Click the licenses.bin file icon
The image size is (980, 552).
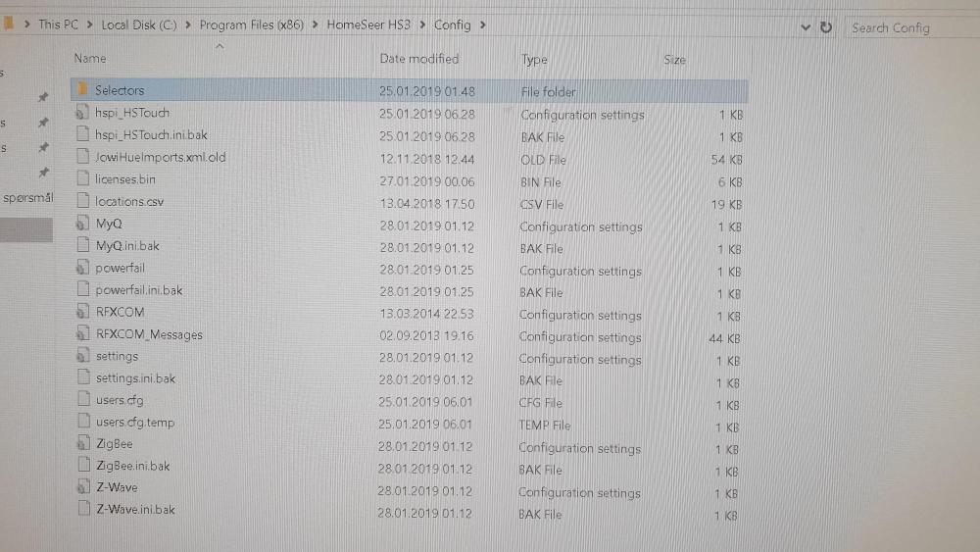coord(83,179)
